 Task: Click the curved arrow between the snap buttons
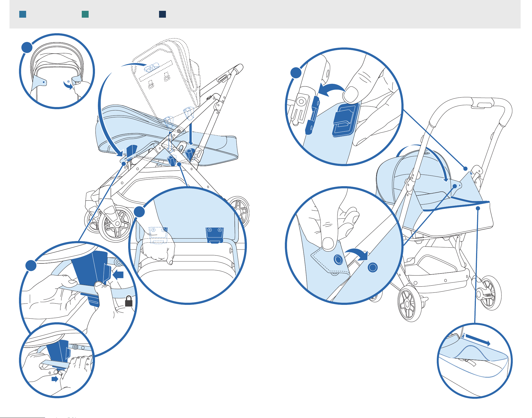coord(357,253)
